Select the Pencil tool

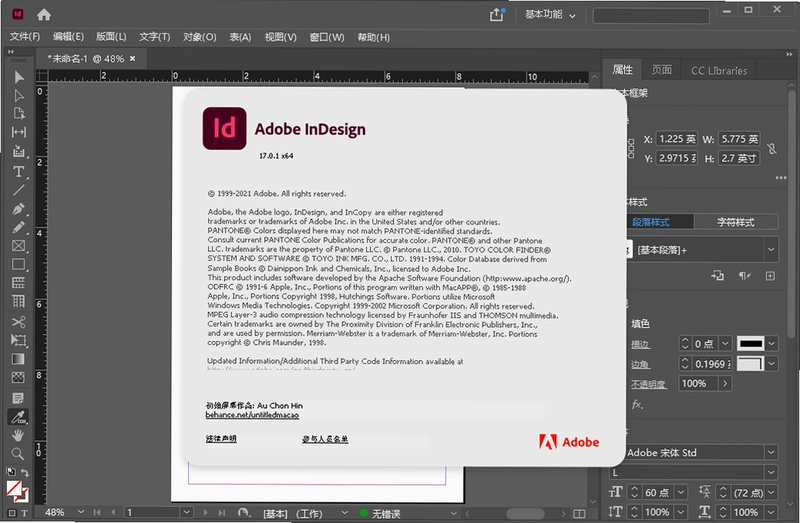point(19,228)
